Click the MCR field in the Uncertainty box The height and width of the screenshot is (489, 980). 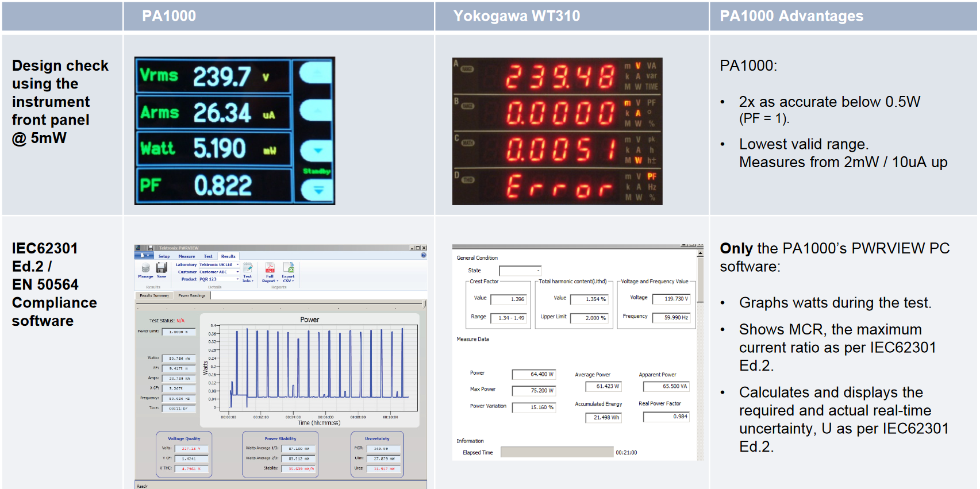pyautogui.click(x=383, y=449)
